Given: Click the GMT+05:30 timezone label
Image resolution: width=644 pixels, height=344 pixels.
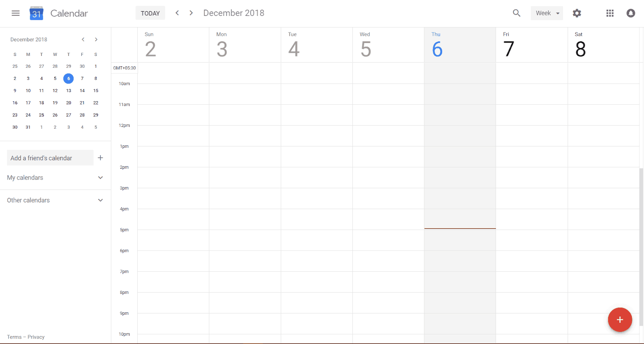Looking at the screenshot, I should click(x=124, y=68).
